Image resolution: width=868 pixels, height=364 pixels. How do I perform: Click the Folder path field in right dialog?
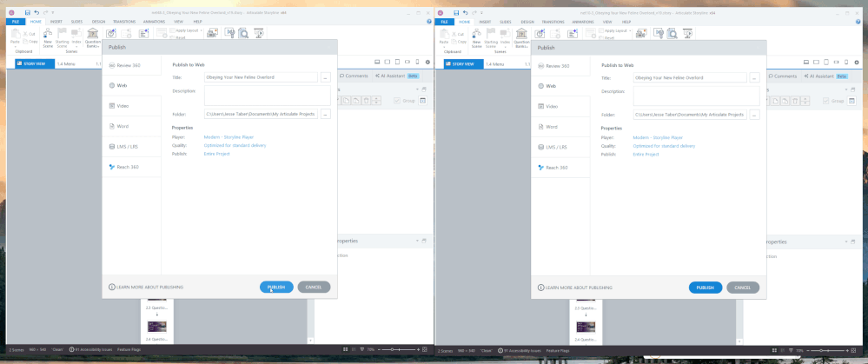pyautogui.click(x=690, y=115)
